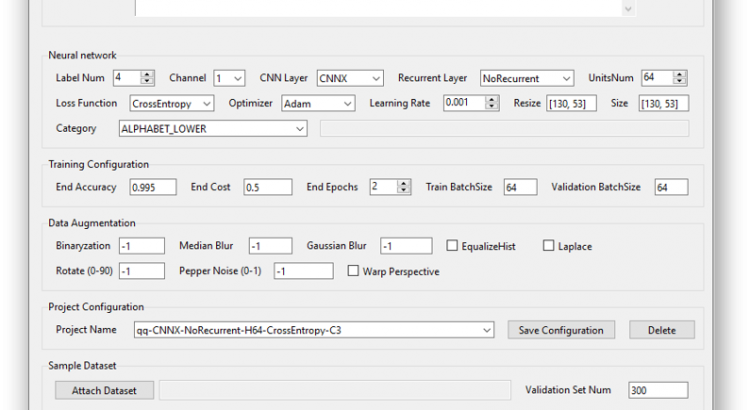Toggle the Laplace checkbox
This screenshot has width=750, height=410.
tap(548, 246)
